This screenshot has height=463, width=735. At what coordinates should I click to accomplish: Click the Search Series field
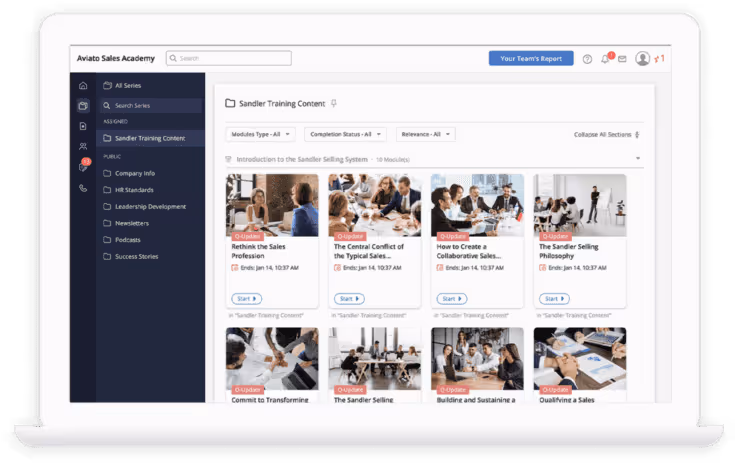click(x=151, y=105)
